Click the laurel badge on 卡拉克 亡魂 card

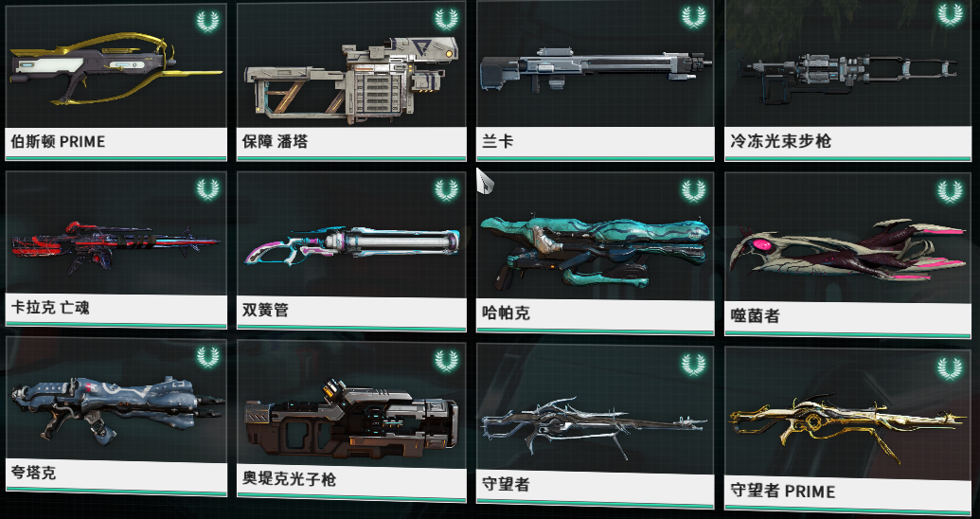207,188
